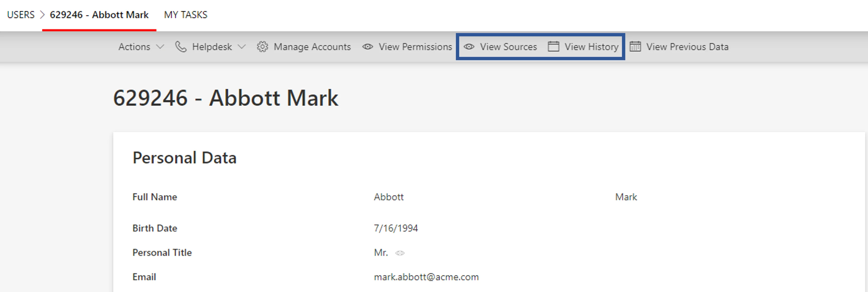Click the Helpdesk phone icon
The height and width of the screenshot is (292, 868).
(181, 47)
